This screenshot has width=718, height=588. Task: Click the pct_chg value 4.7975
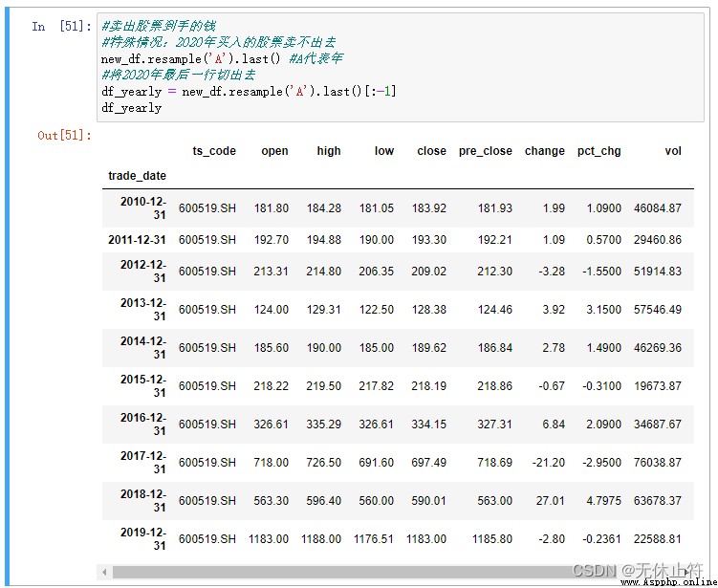(x=603, y=501)
